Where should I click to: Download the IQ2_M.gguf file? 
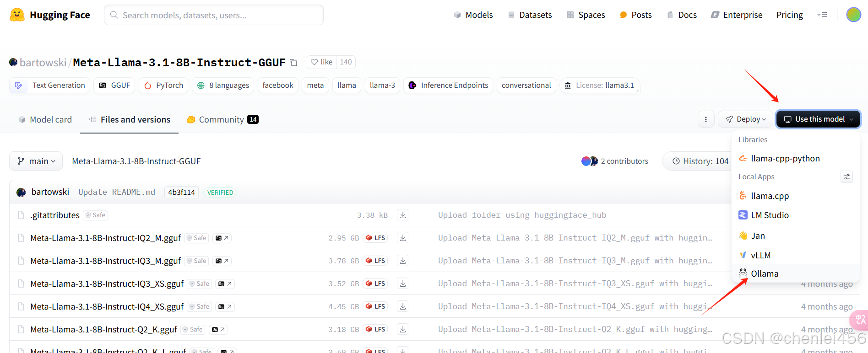click(x=403, y=238)
